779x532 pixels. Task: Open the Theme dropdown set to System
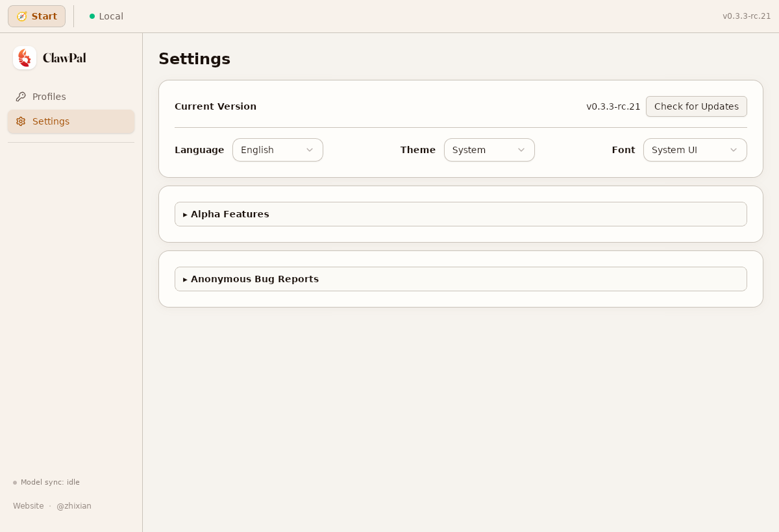coord(489,150)
